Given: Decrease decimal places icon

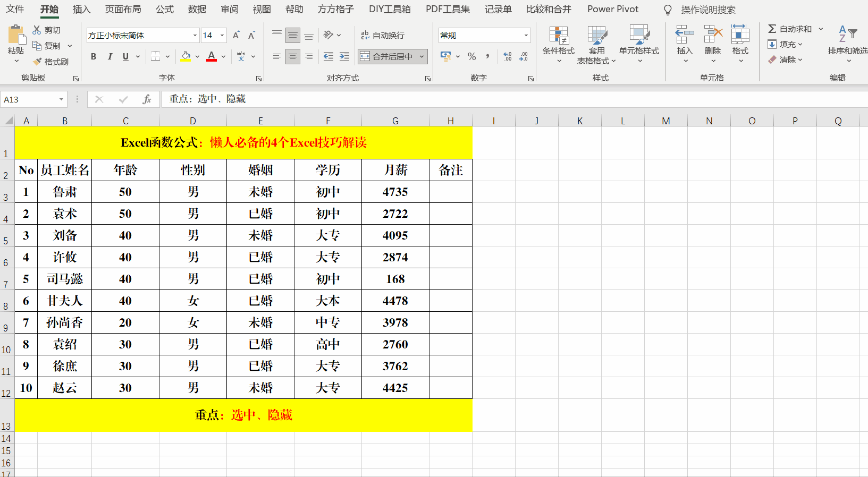Looking at the screenshot, I should pyautogui.click(x=524, y=56).
